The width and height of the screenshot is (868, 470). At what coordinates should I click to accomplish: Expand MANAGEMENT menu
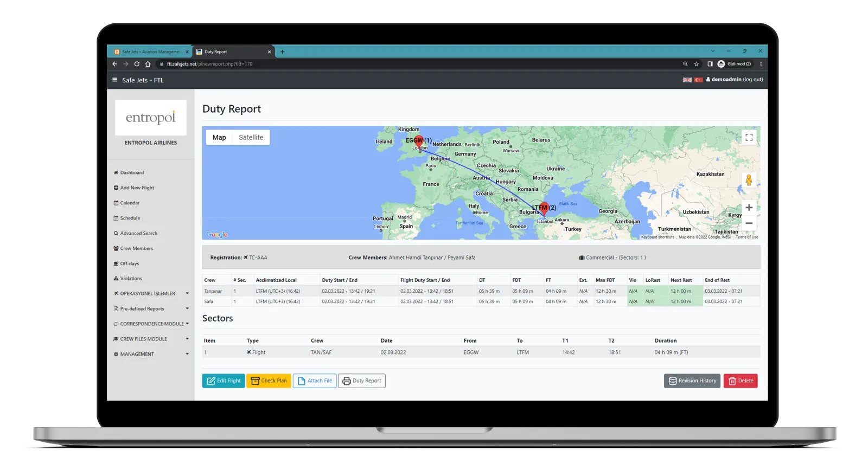click(x=151, y=354)
